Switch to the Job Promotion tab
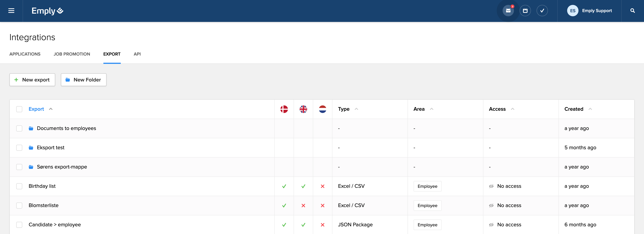This screenshot has height=234, width=644. [72, 54]
